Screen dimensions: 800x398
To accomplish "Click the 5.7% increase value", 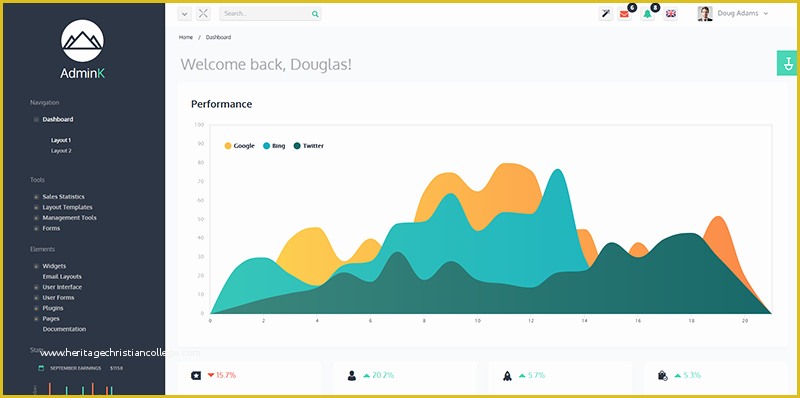I will pos(536,376).
